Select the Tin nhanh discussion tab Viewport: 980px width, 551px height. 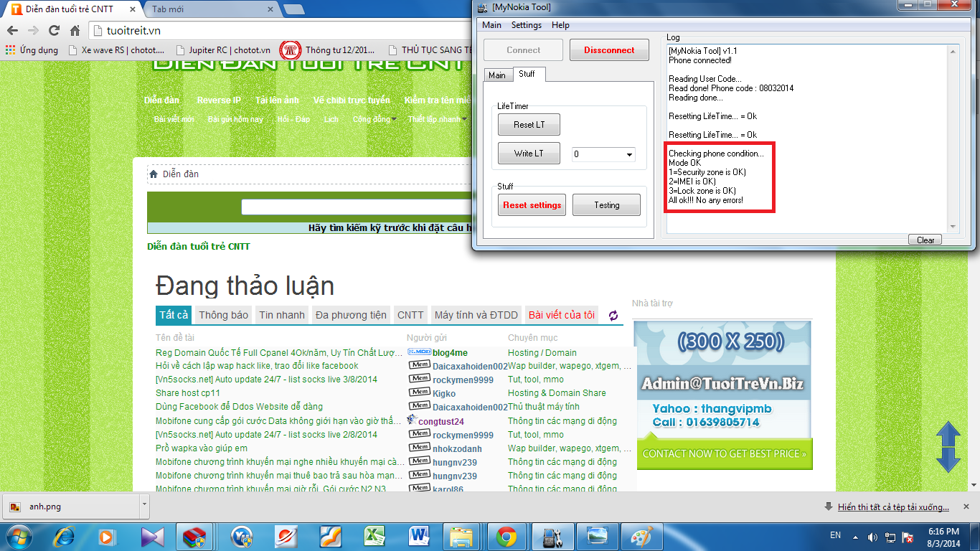point(282,315)
